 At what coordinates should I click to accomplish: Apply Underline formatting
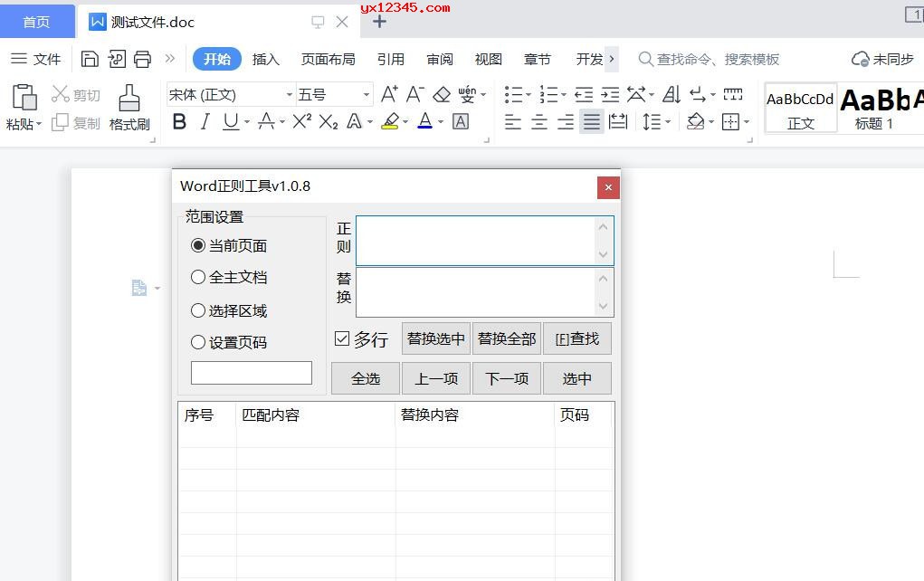coord(231,122)
